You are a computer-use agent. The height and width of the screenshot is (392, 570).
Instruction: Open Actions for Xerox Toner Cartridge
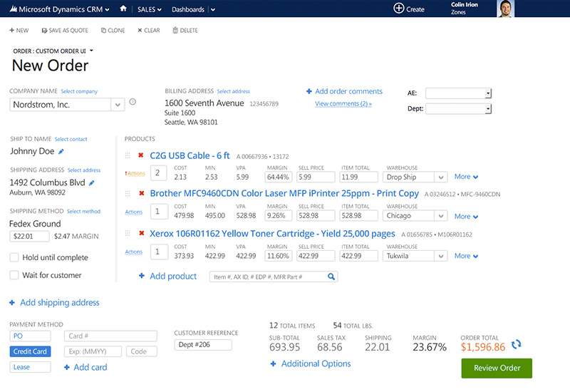134,252
